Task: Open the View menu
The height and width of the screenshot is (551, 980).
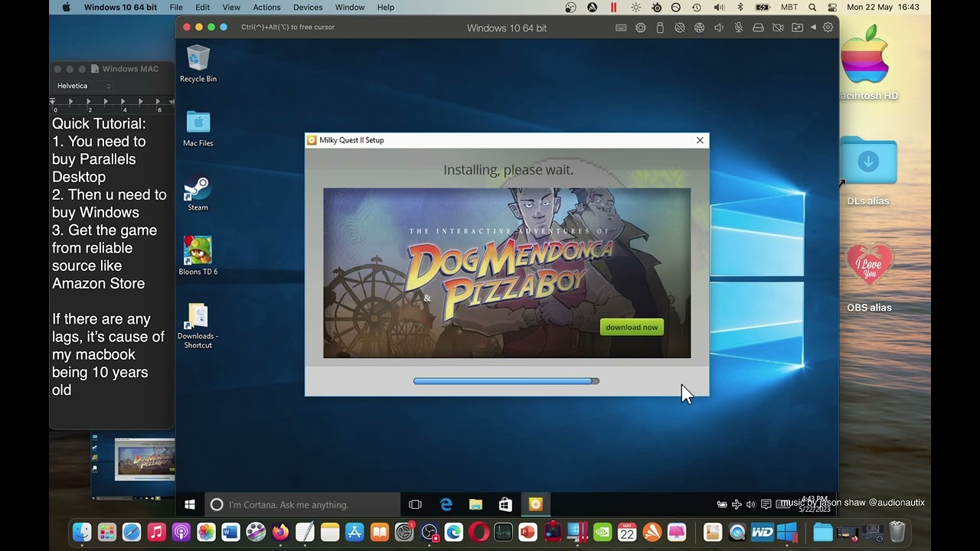Action: [x=231, y=7]
